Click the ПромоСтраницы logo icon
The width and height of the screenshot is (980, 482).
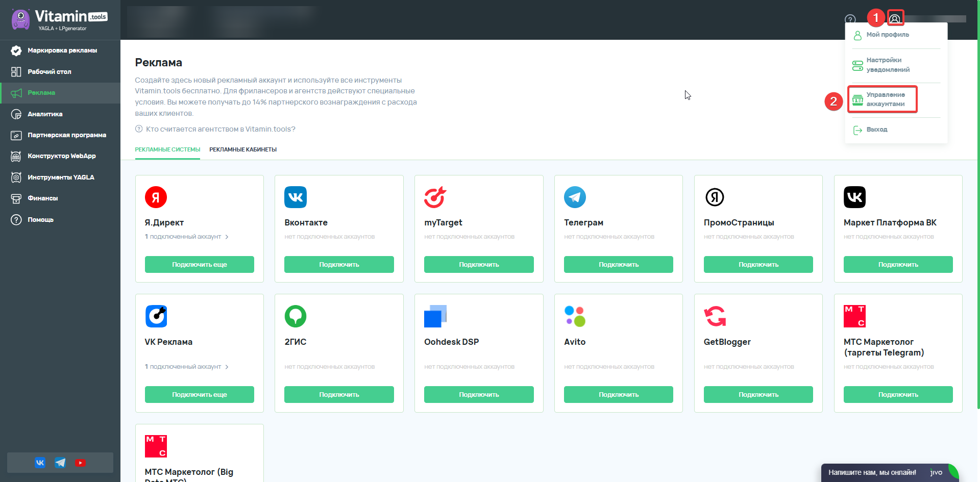(715, 197)
